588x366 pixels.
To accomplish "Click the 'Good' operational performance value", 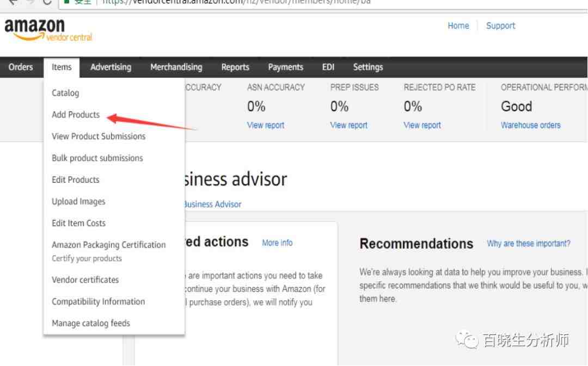I will [516, 107].
